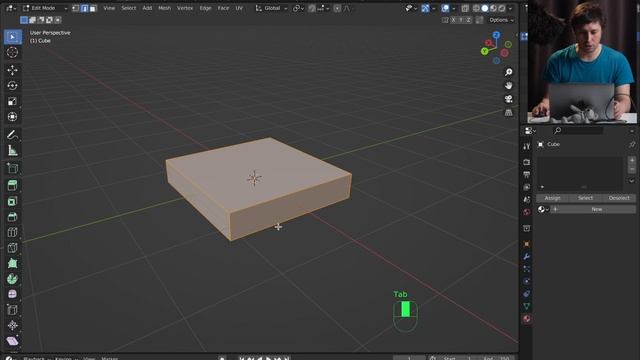Click the pan view hand icon
The height and width of the screenshot is (360, 640).
point(509,85)
